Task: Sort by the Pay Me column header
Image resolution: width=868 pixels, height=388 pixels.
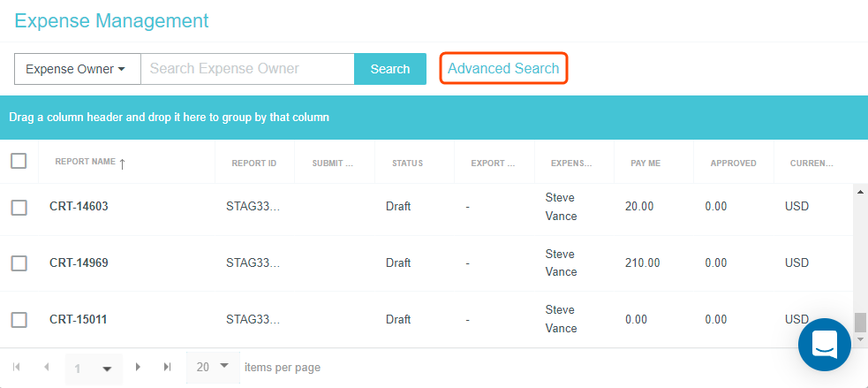Action: pyautogui.click(x=645, y=163)
